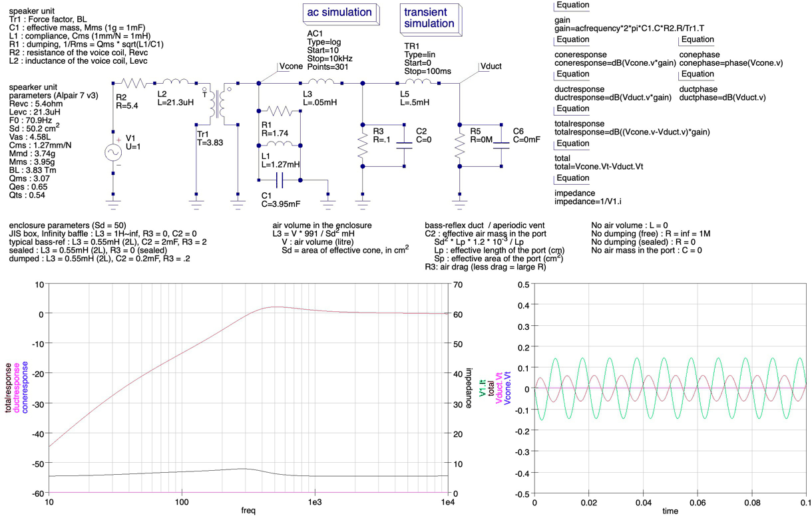812x516 pixels.
Task: Select the "C=0mF" value beside C6
Action: point(528,140)
